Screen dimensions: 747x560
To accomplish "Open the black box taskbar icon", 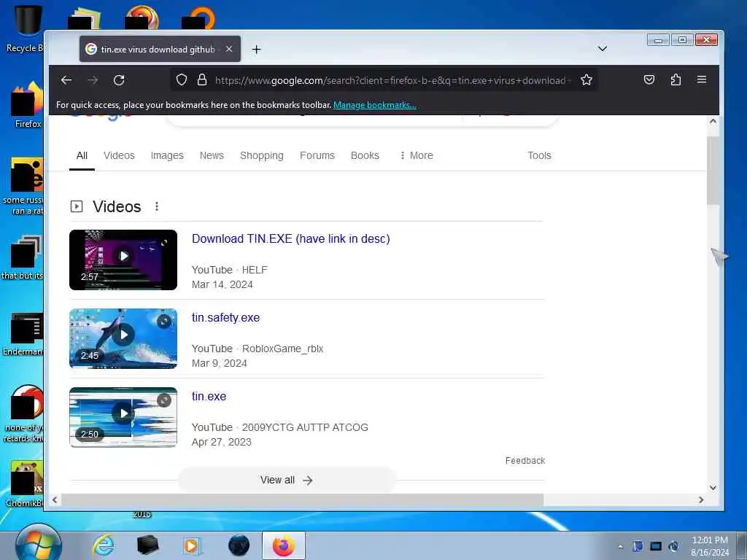I will [147, 545].
